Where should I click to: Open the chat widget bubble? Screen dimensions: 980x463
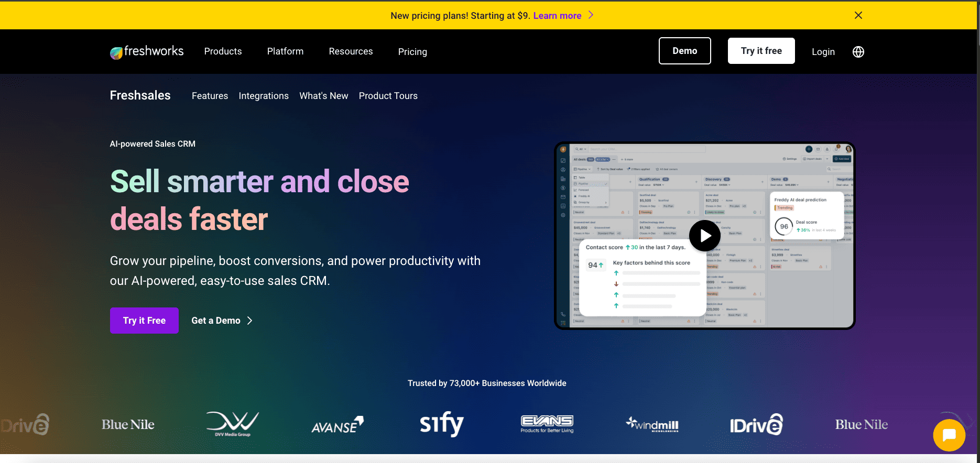point(949,435)
